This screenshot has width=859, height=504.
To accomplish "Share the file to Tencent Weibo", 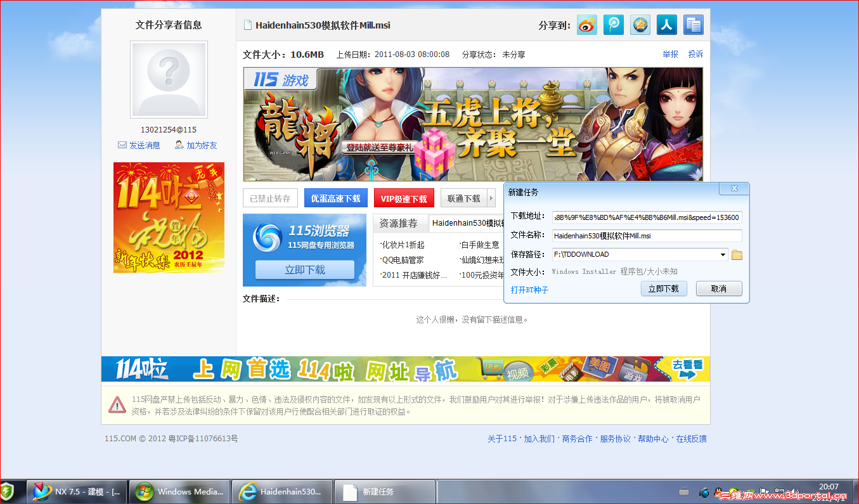I will (614, 25).
